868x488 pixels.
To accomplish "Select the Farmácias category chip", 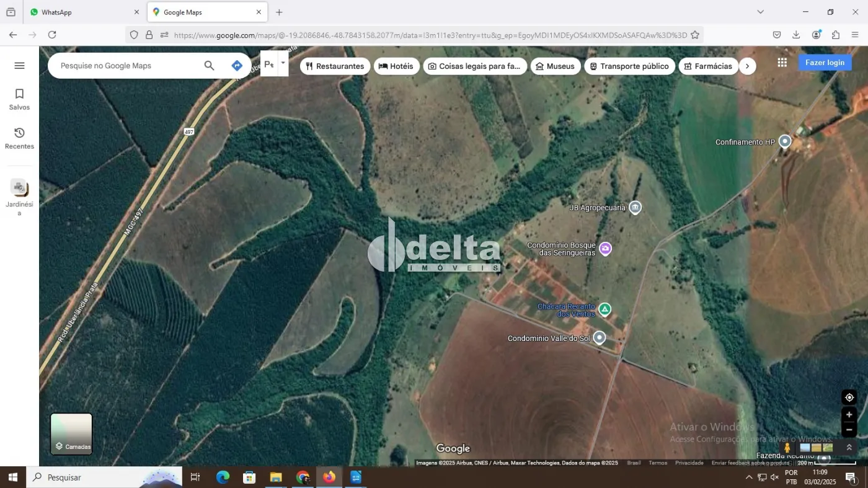I will coord(708,66).
